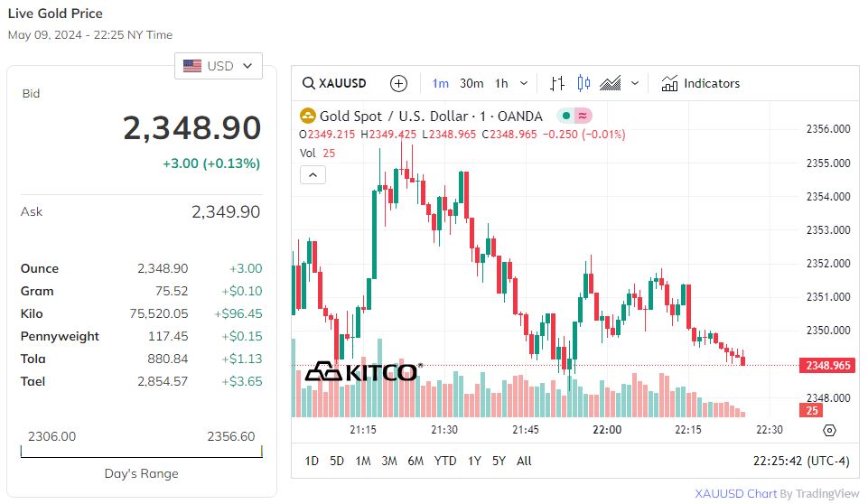Click the gold spot symbol icon
868x504 pixels.
308,116
